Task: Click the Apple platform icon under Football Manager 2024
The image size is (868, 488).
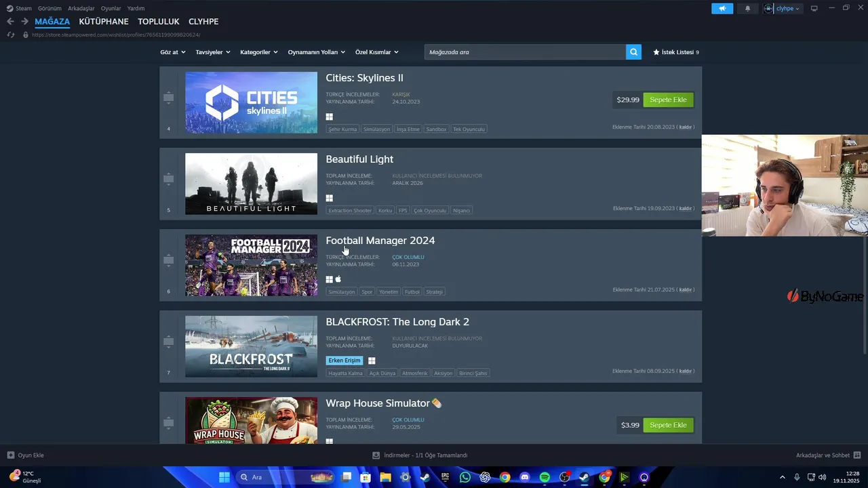Action: (338, 279)
